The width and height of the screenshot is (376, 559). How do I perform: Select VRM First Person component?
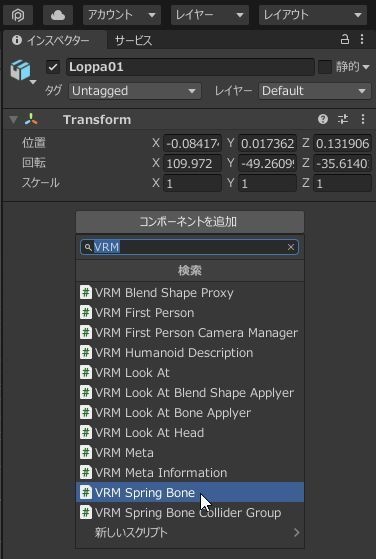190,313
